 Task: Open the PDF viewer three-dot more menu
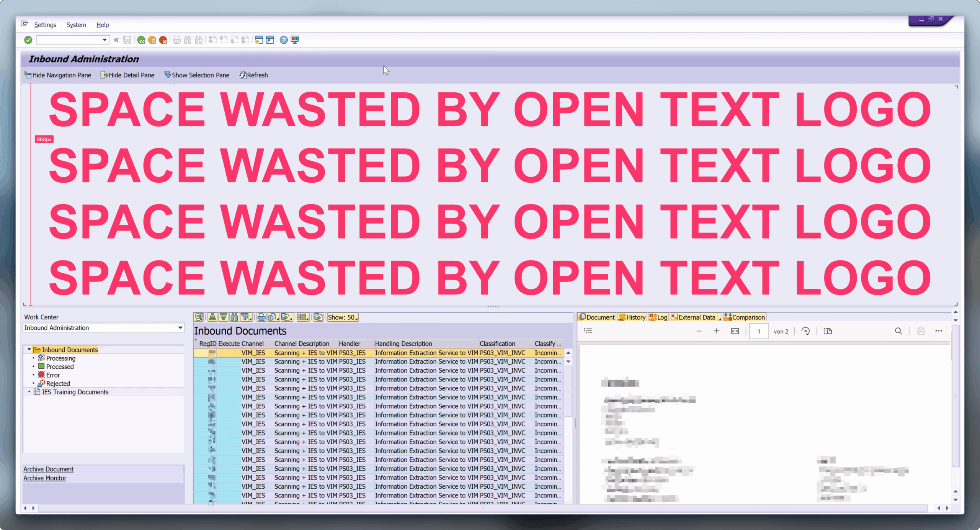tap(939, 331)
